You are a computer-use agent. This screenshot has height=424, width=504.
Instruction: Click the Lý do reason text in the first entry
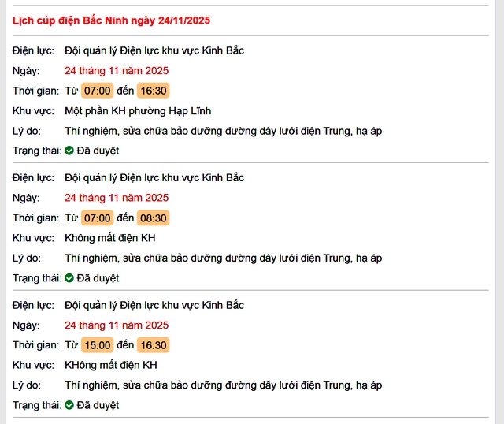tap(223, 131)
